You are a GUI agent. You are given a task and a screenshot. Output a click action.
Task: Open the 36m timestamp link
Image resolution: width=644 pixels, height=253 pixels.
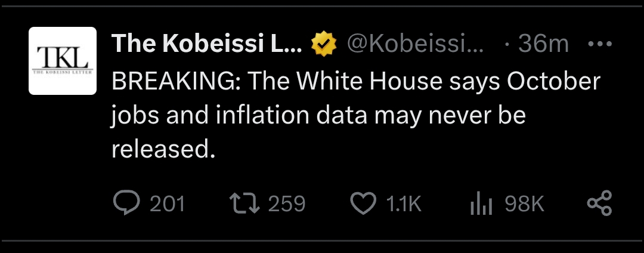[542, 44]
